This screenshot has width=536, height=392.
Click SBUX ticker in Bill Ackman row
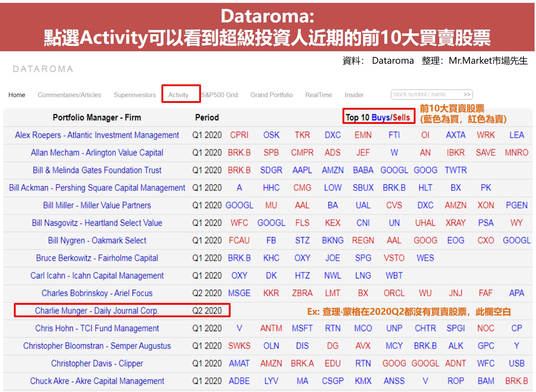coord(363,188)
